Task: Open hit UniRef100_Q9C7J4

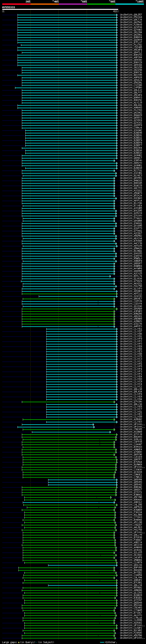Action: coord(131,20)
